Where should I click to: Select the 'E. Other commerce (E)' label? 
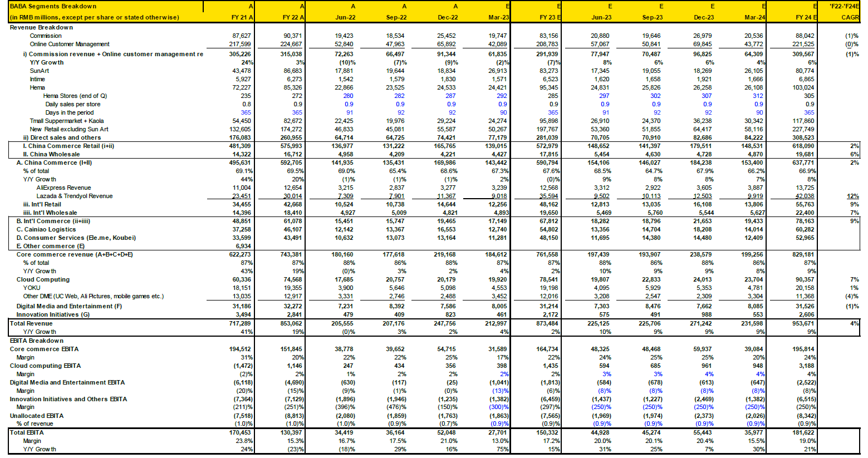pos(50,246)
